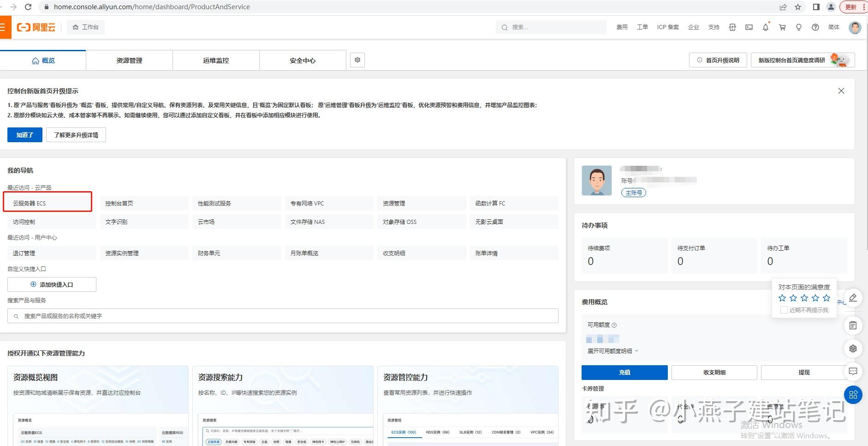The width and height of the screenshot is (868, 446).
Task: Open Cloud Shell terminal icon
Action: 749,27
